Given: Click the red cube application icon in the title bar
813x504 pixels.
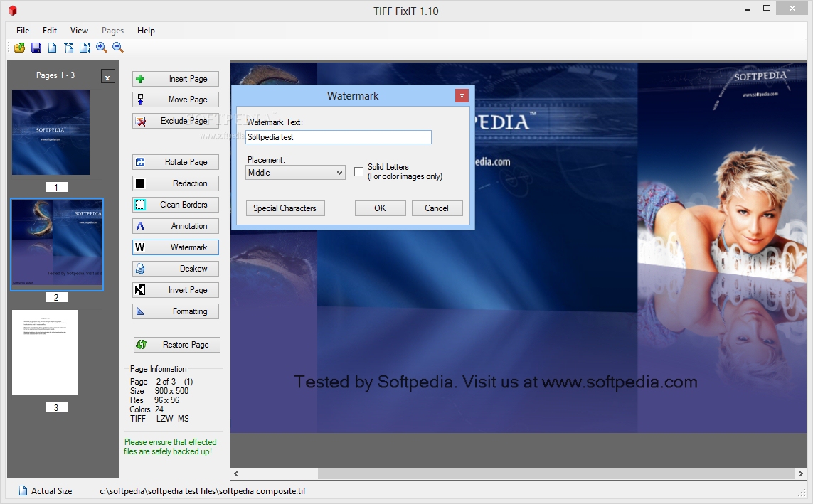Looking at the screenshot, I should coord(12,11).
